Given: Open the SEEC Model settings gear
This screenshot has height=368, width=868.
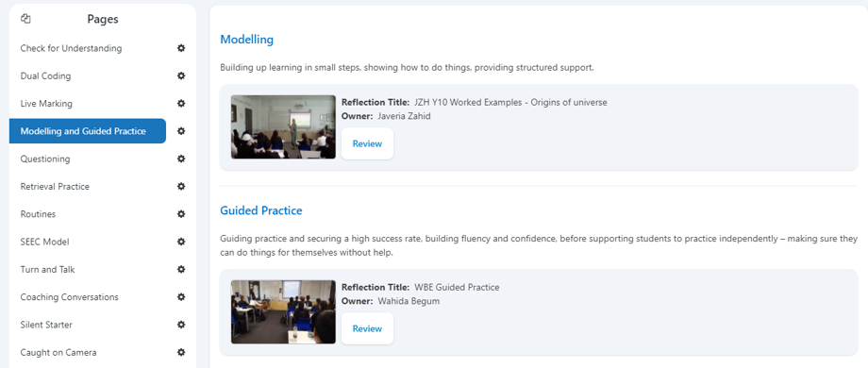Looking at the screenshot, I should [181, 242].
